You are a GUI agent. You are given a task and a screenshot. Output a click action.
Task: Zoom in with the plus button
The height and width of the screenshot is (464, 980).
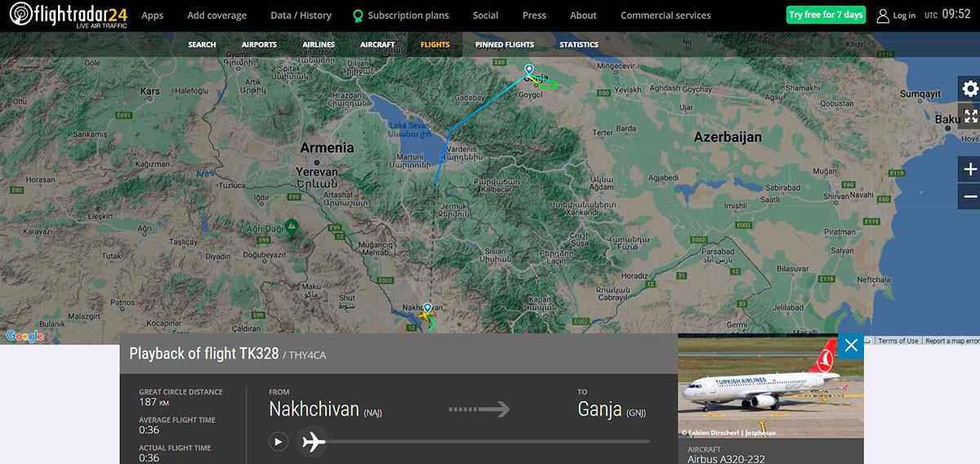coord(969,170)
